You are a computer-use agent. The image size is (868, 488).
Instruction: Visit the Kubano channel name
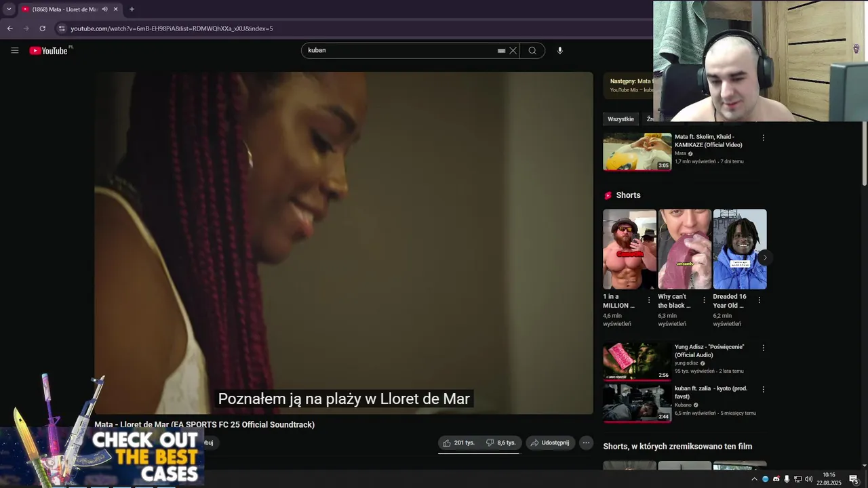pyautogui.click(x=683, y=405)
